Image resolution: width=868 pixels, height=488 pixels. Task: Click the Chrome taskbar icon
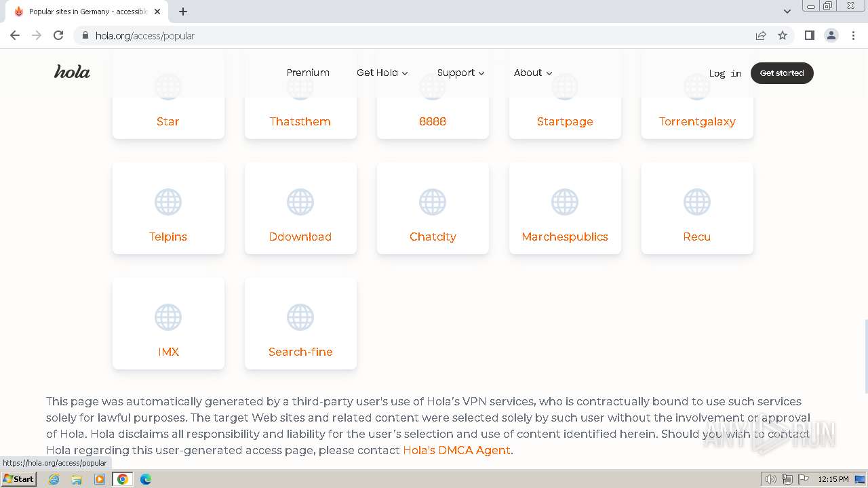[123, 479]
